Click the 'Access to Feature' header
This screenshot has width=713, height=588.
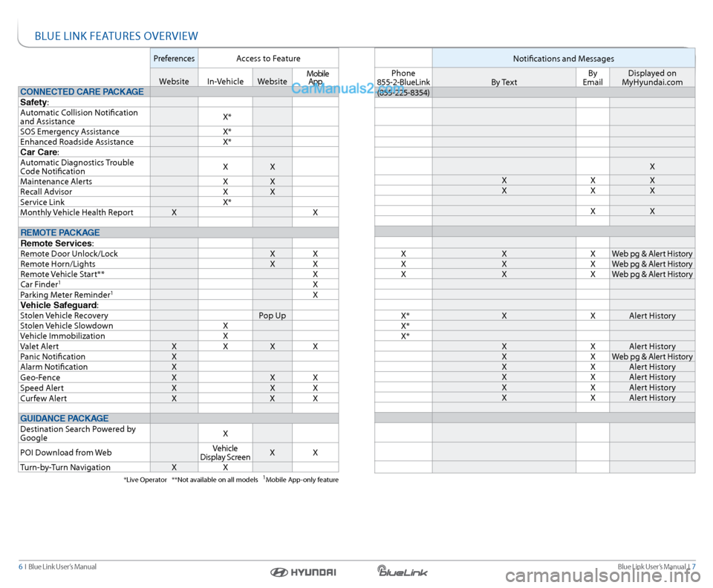point(268,58)
